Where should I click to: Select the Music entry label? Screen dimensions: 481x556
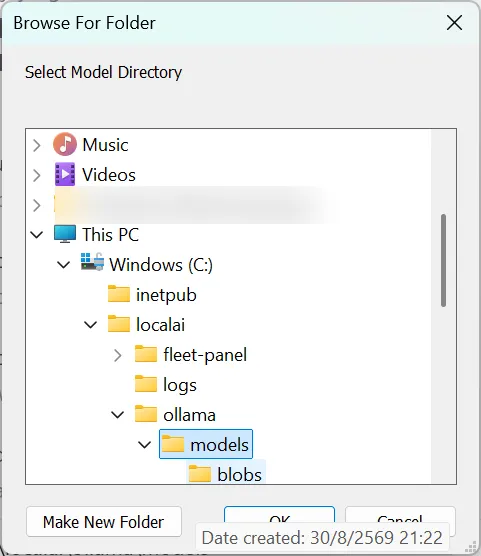click(105, 145)
